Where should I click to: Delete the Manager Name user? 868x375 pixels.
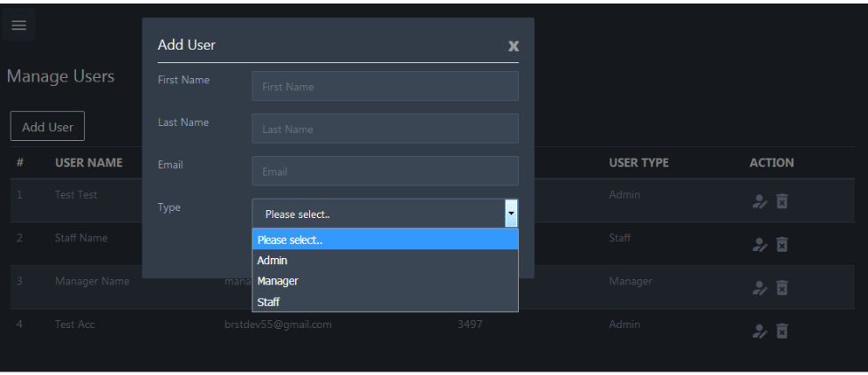point(782,287)
